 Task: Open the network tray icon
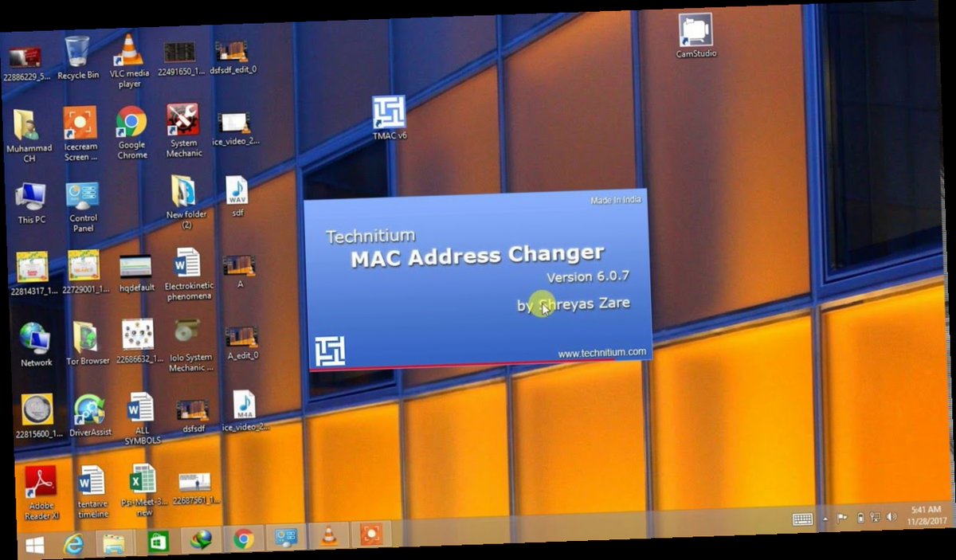click(x=874, y=516)
